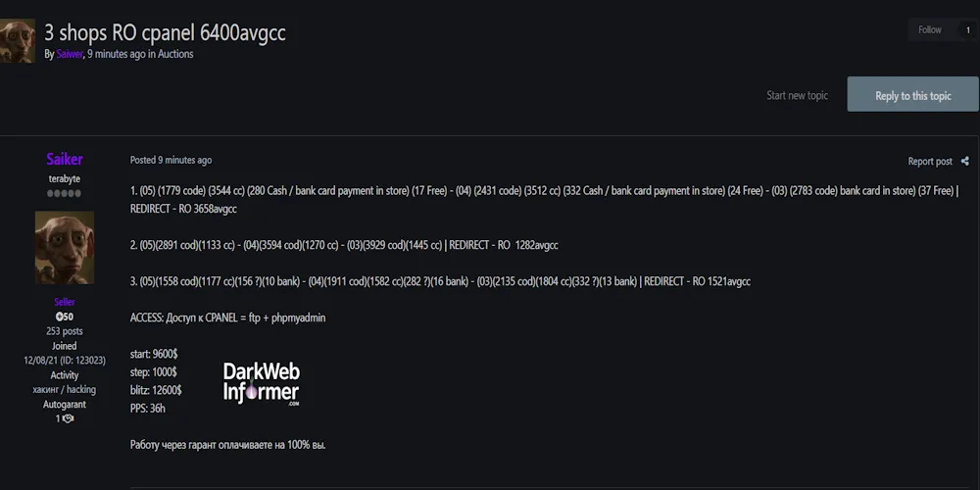Start new topic
Screen dimensions: 980x490
[797, 95]
